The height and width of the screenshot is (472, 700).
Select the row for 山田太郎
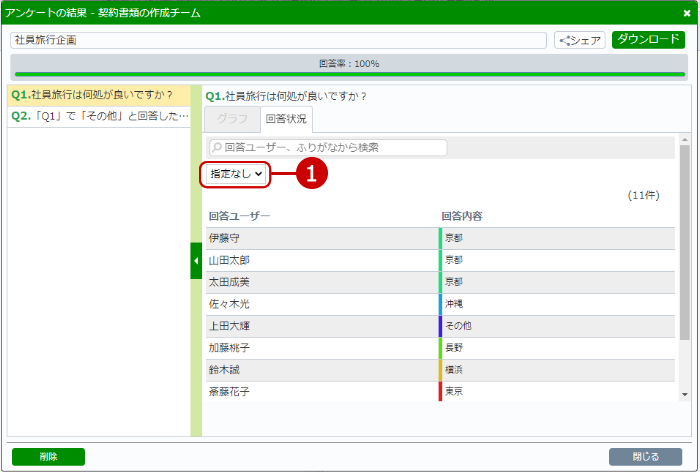pos(440,260)
